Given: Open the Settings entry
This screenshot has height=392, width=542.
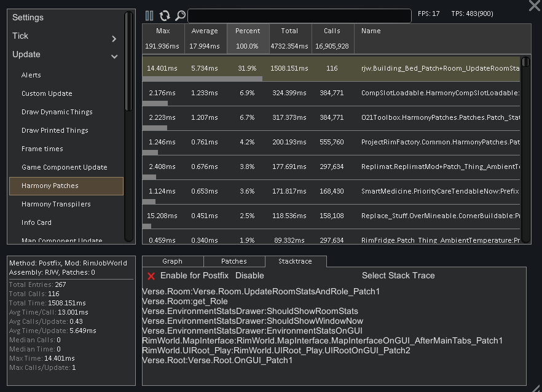Looking at the screenshot, I should pos(28,18).
